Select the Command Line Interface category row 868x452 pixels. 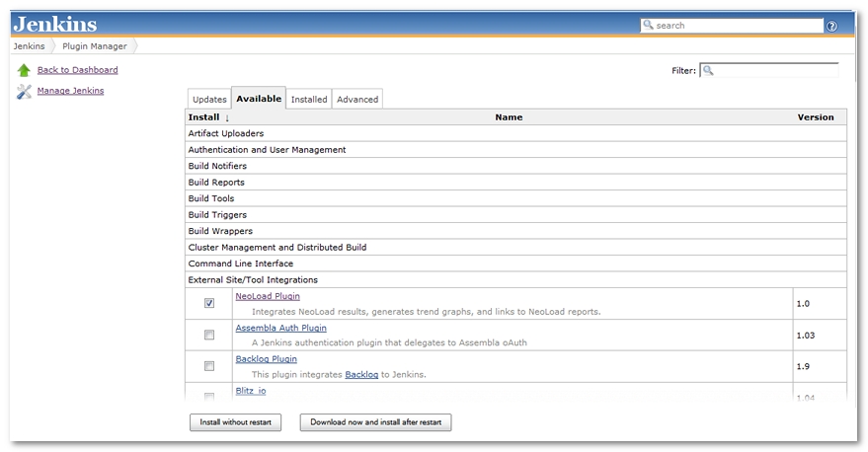click(x=515, y=264)
